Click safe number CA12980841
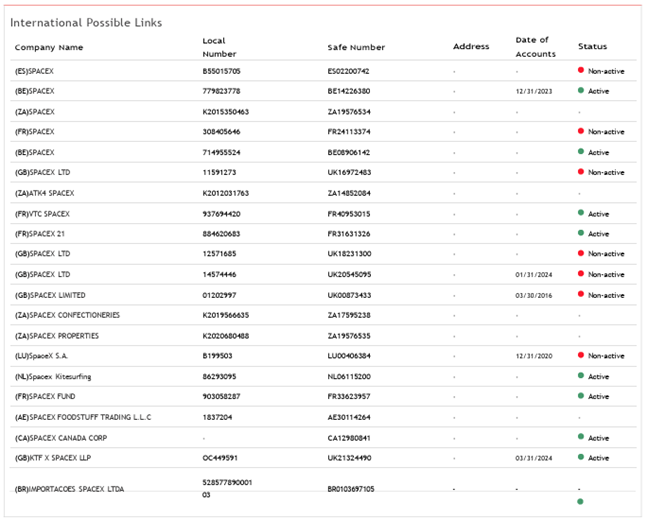 click(349, 438)
